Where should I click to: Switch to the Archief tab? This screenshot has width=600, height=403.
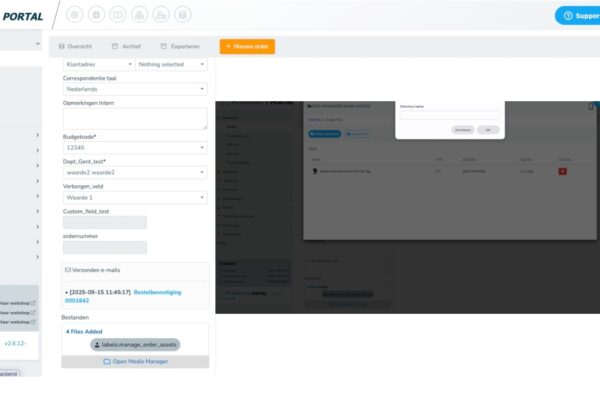point(128,46)
